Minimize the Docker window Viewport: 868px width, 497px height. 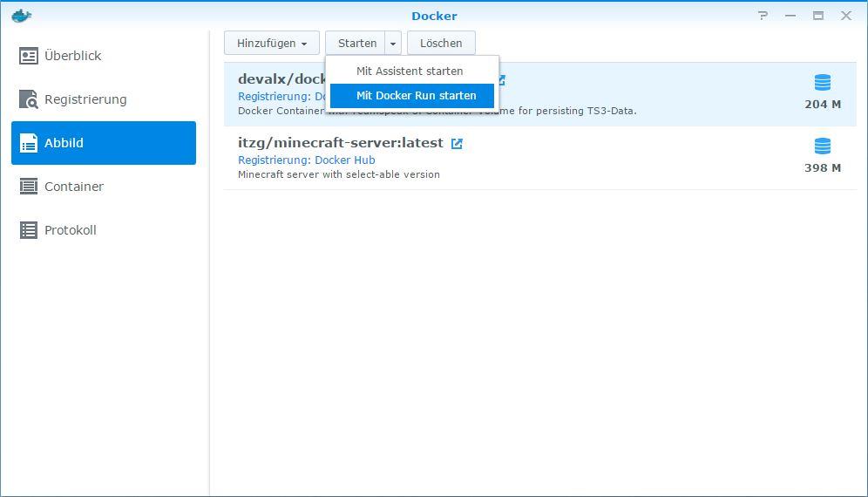[x=790, y=16]
